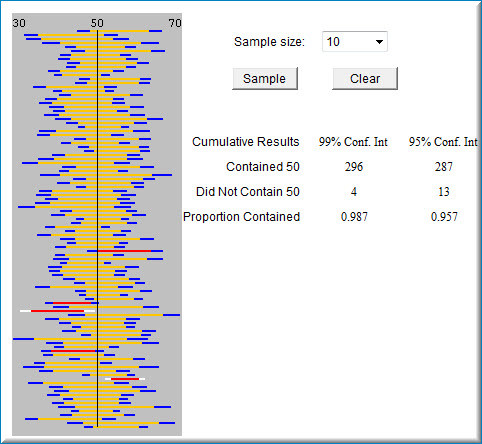Click the Did Not Contain 50 label
482x444 pixels.
(x=248, y=192)
